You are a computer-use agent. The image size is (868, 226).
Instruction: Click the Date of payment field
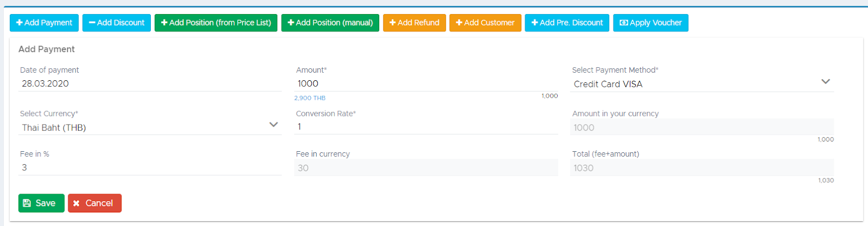(150, 83)
